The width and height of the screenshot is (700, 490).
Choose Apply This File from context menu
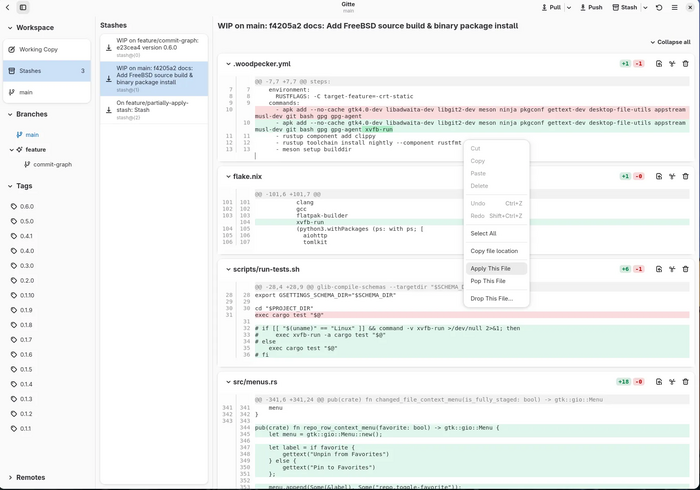pos(496,268)
